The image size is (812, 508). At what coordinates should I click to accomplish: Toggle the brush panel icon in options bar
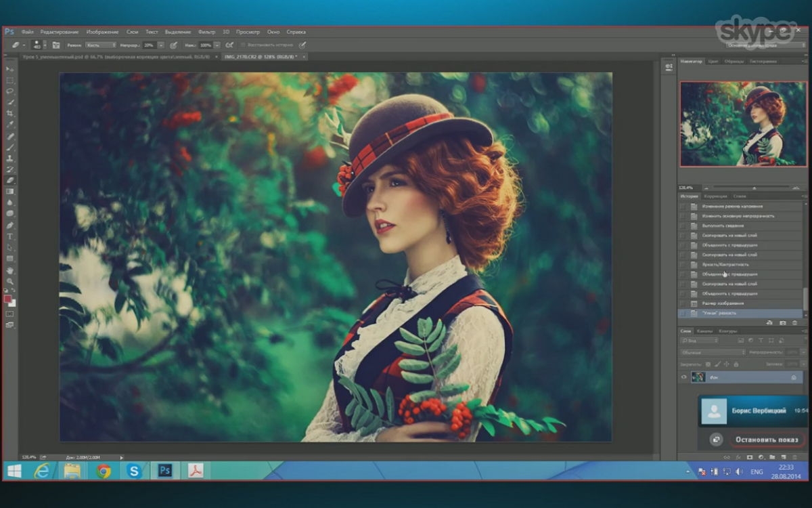point(56,45)
